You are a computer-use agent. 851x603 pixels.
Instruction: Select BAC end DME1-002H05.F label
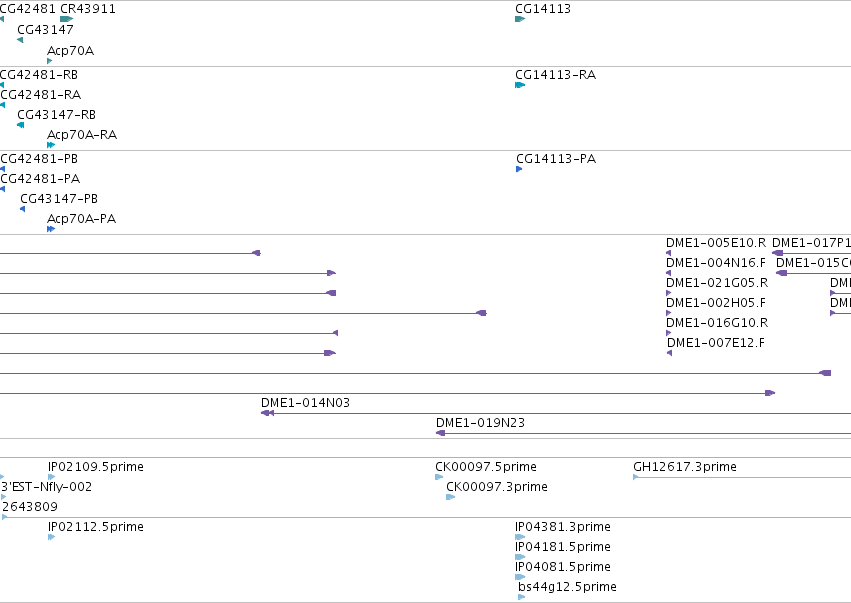(x=716, y=303)
